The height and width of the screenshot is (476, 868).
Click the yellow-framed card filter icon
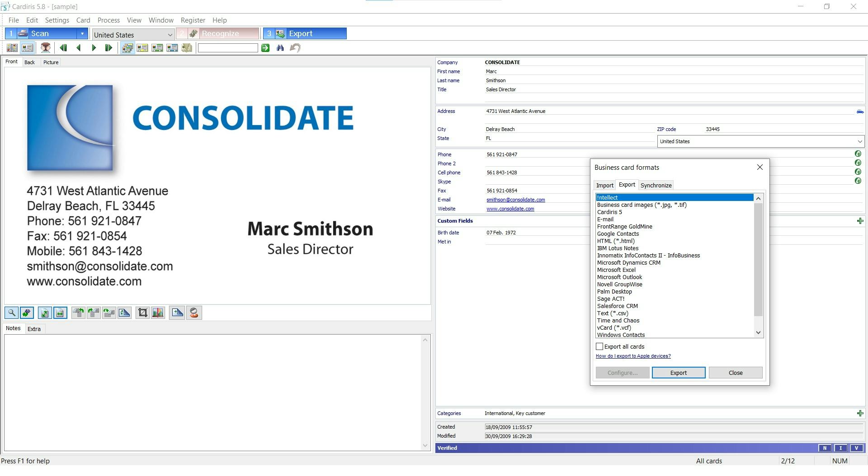click(142, 48)
